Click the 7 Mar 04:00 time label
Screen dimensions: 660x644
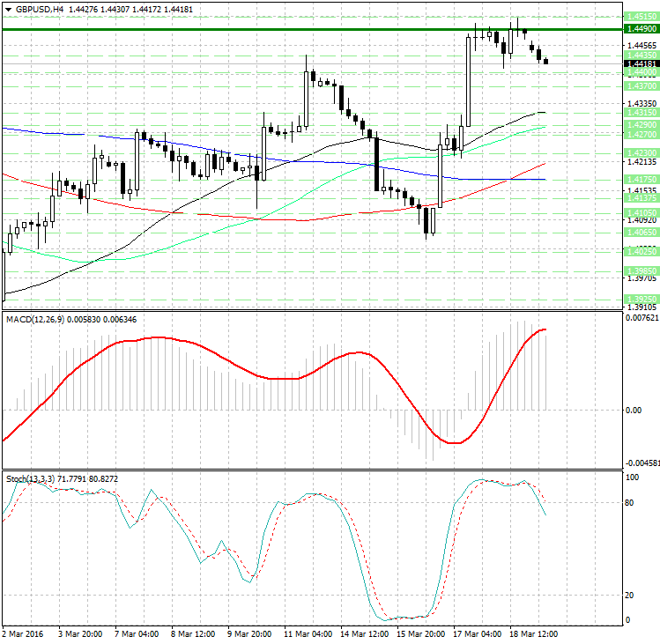pos(137,634)
